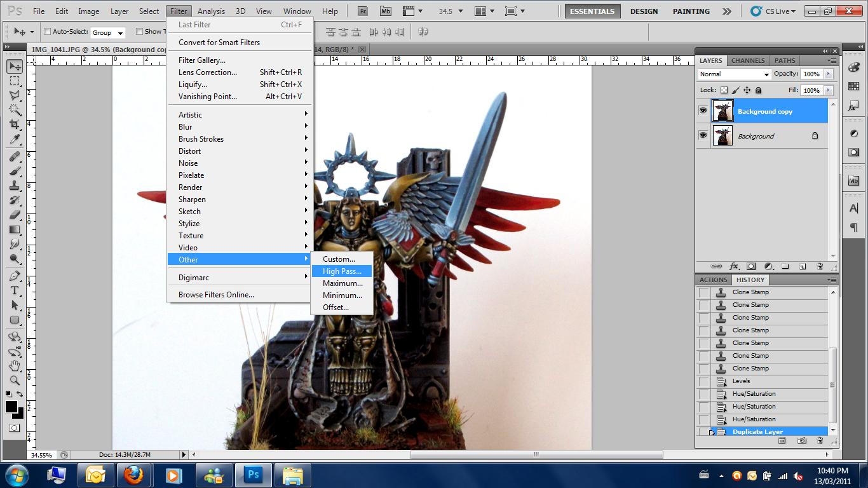Launch Adobe Bridge from the application bar
Viewport: 868px width, 488px height.
click(x=363, y=11)
